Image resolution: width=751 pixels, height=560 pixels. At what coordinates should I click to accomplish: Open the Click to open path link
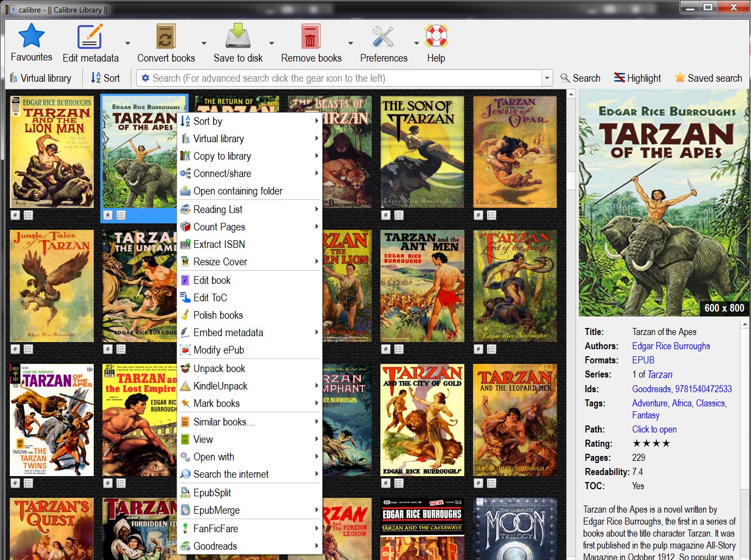(x=654, y=429)
